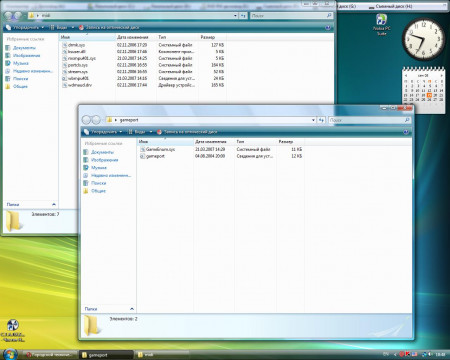Select the gameport setup information file

221,156
